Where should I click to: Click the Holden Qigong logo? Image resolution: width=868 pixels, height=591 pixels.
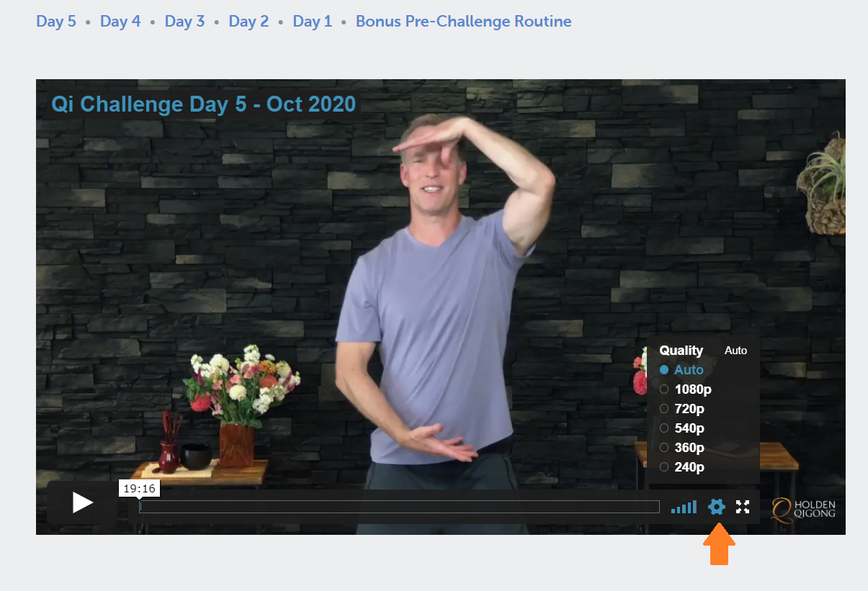pos(804,508)
